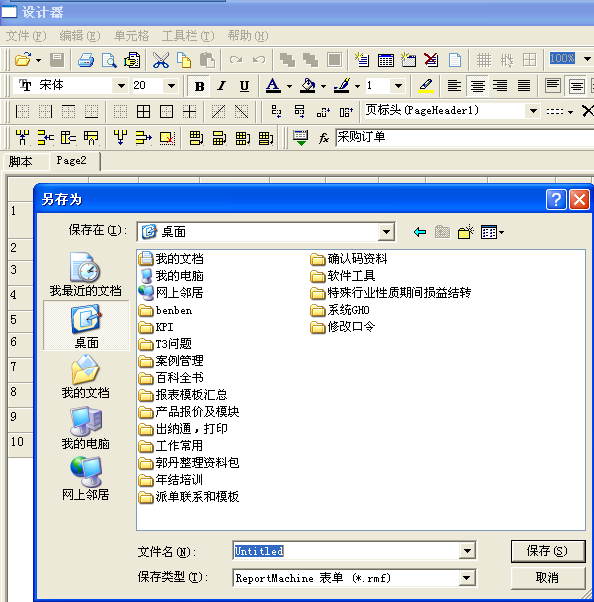
Task: Toggle underline formatting
Action: click(x=244, y=86)
